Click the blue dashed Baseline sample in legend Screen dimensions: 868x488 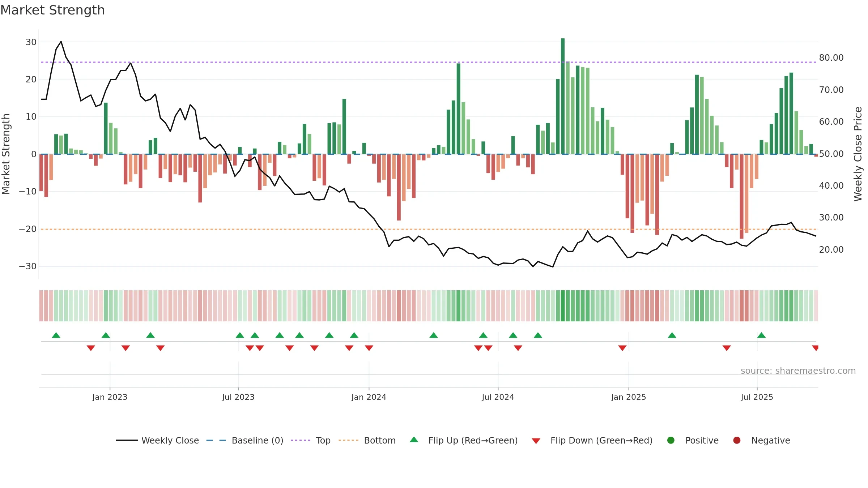(216, 440)
